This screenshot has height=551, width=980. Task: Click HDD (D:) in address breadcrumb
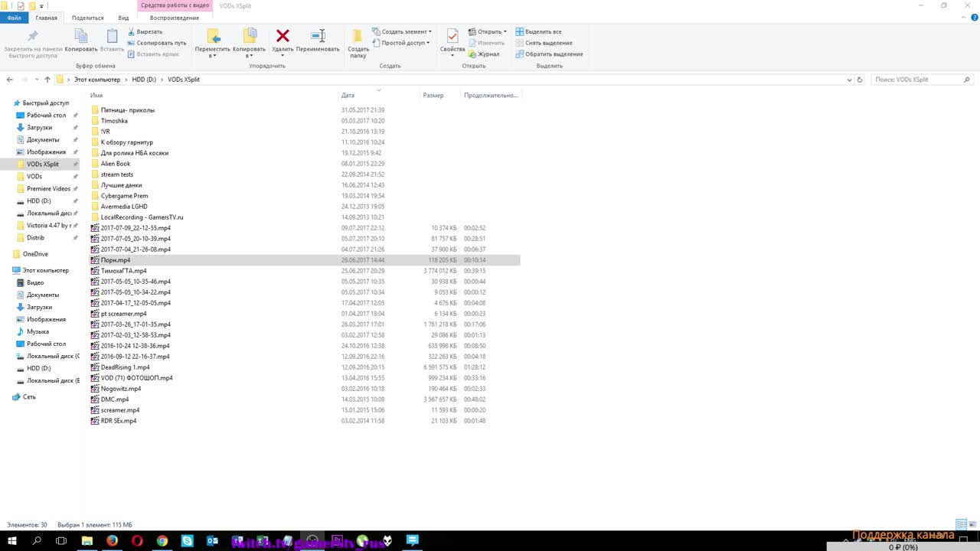(x=143, y=80)
